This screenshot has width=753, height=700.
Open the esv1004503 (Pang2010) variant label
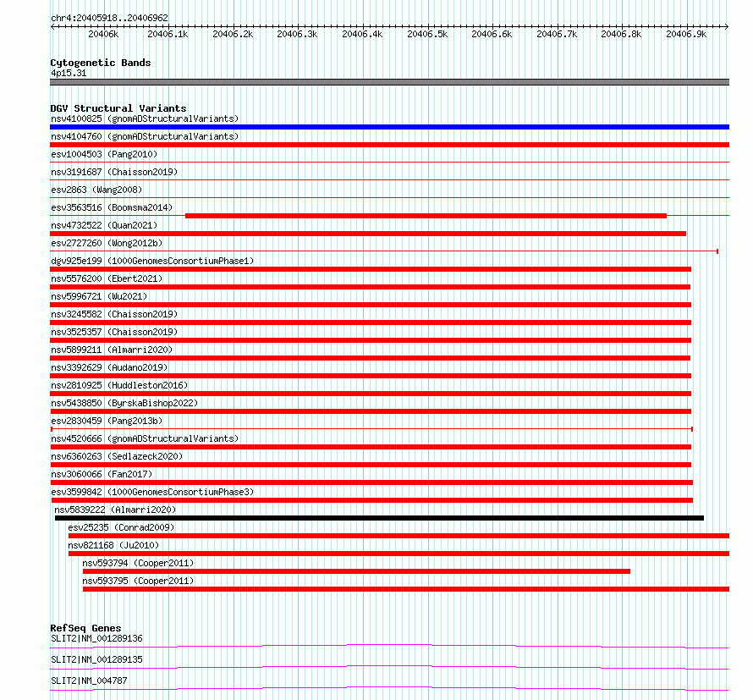click(x=104, y=154)
